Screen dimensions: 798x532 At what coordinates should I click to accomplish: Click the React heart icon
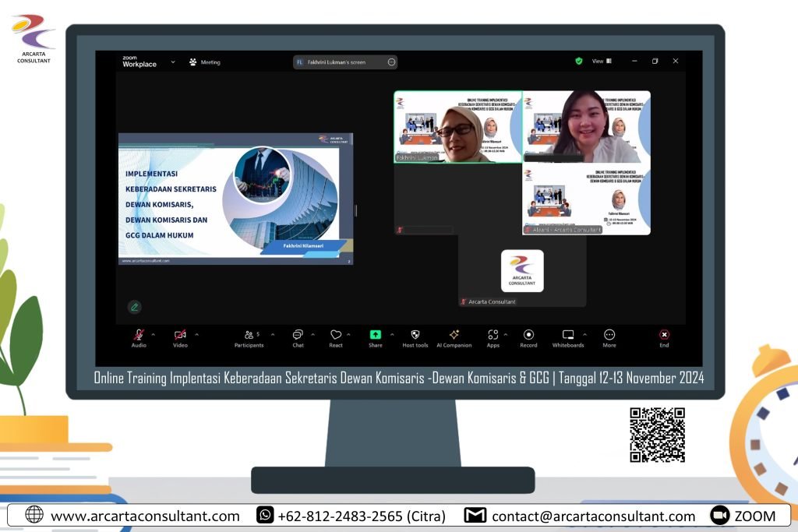336,336
